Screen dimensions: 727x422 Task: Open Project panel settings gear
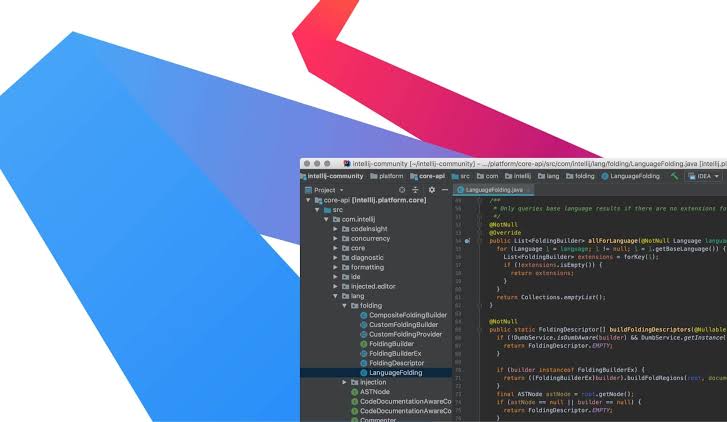point(431,189)
